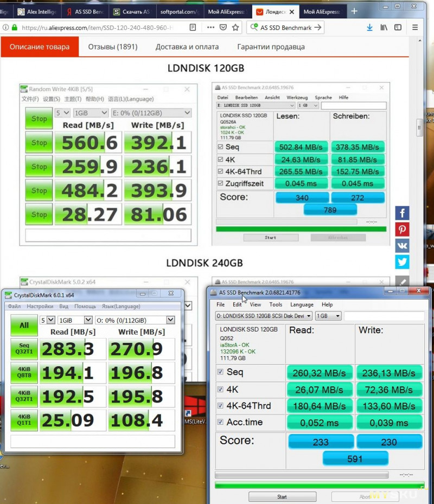Share the page on Pinterest
Image resolution: width=434 pixels, height=504 pixels.
[402, 229]
